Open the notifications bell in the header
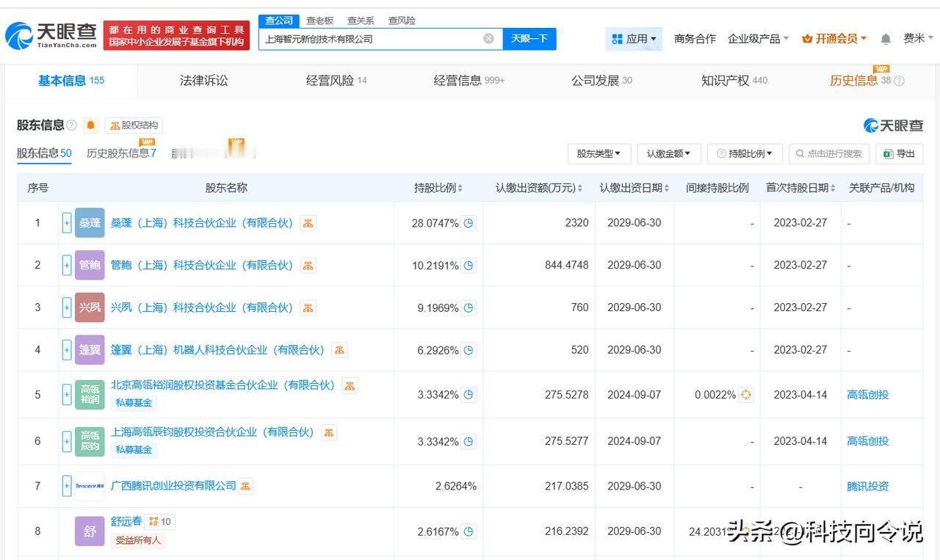Screen dimensions: 940x560 click(x=886, y=39)
